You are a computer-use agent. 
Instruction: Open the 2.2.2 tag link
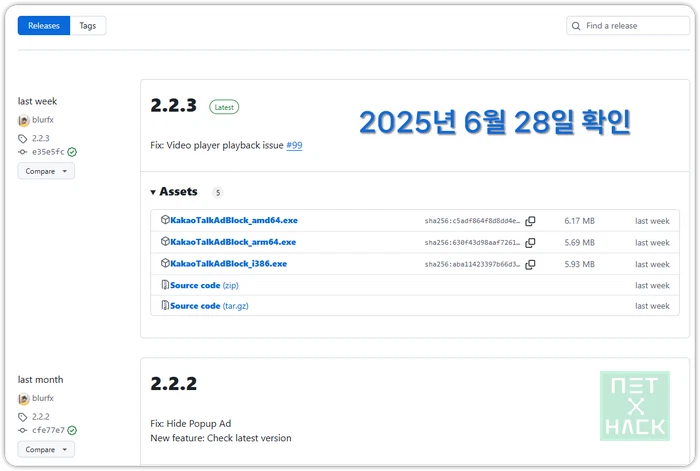41,417
